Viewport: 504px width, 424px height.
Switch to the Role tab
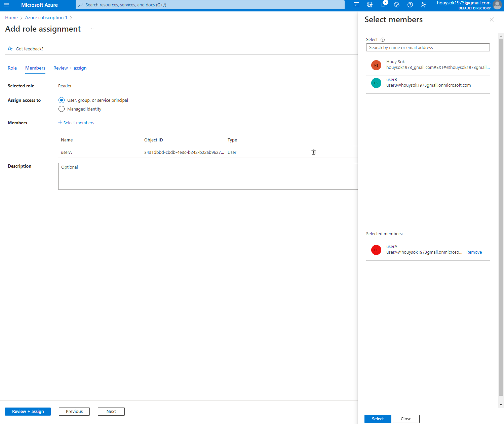[x=12, y=68]
